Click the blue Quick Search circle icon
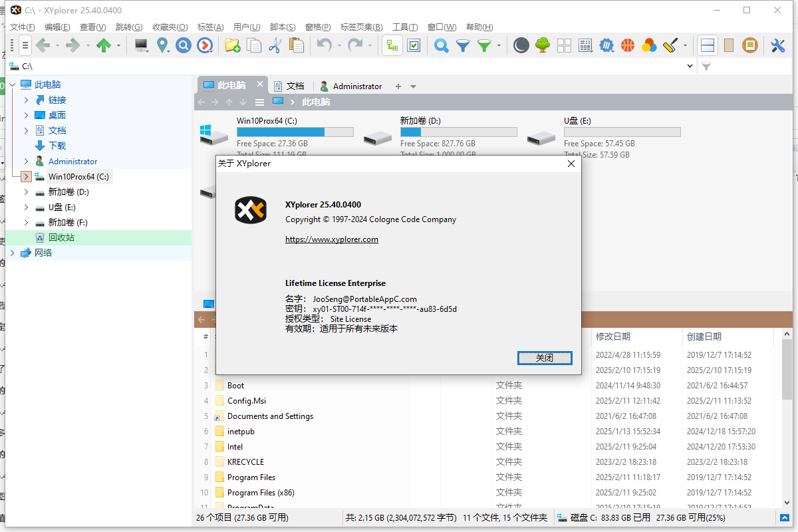 coord(184,45)
